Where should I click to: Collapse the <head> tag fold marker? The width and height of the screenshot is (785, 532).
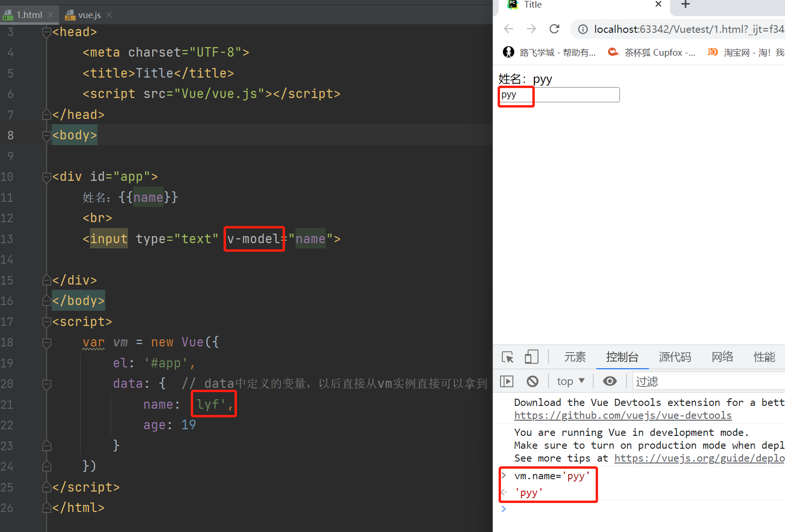(47, 32)
